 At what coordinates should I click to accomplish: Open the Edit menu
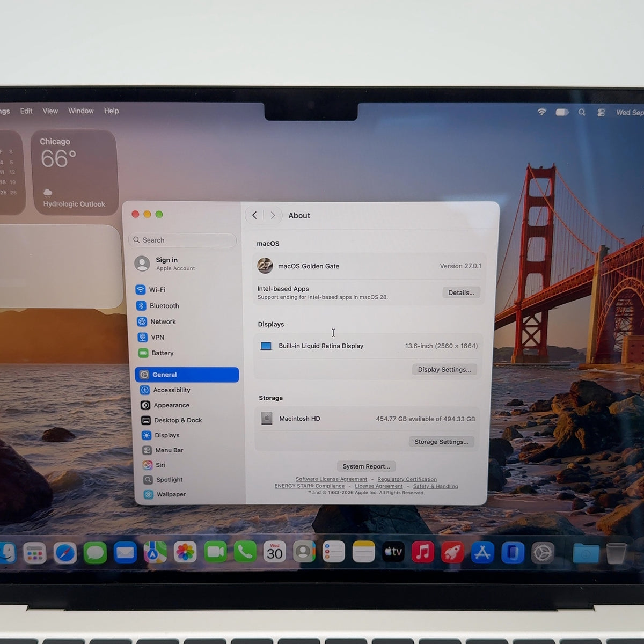[26, 111]
